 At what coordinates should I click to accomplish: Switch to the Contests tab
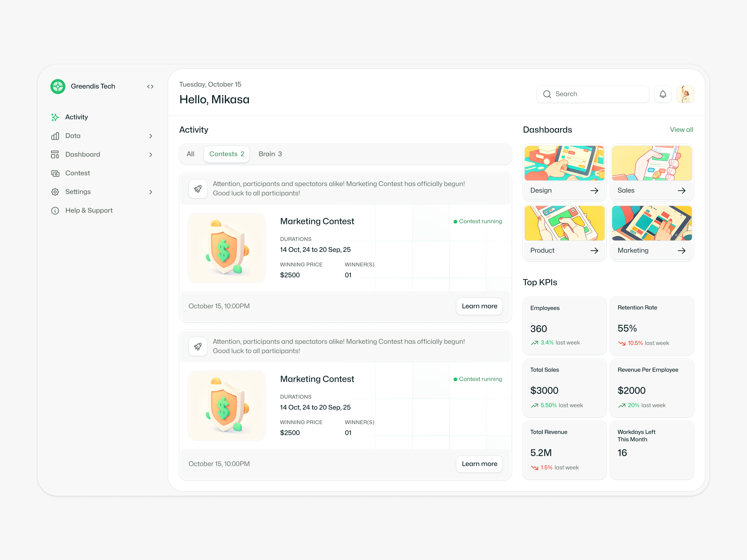(x=226, y=154)
